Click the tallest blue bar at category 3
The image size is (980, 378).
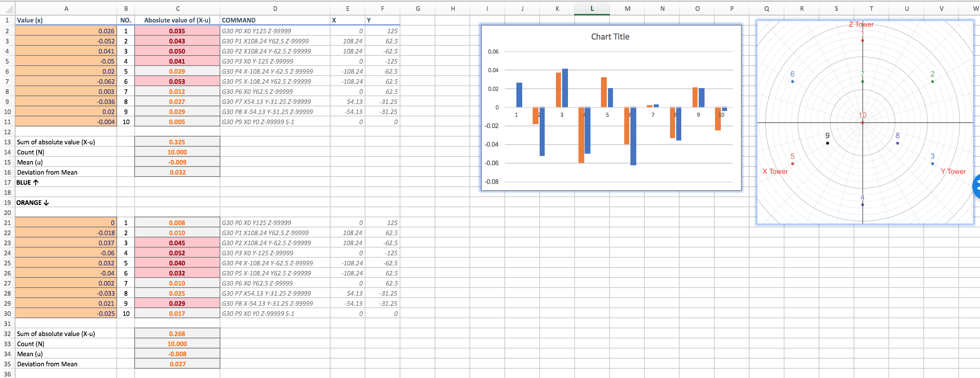(565, 88)
